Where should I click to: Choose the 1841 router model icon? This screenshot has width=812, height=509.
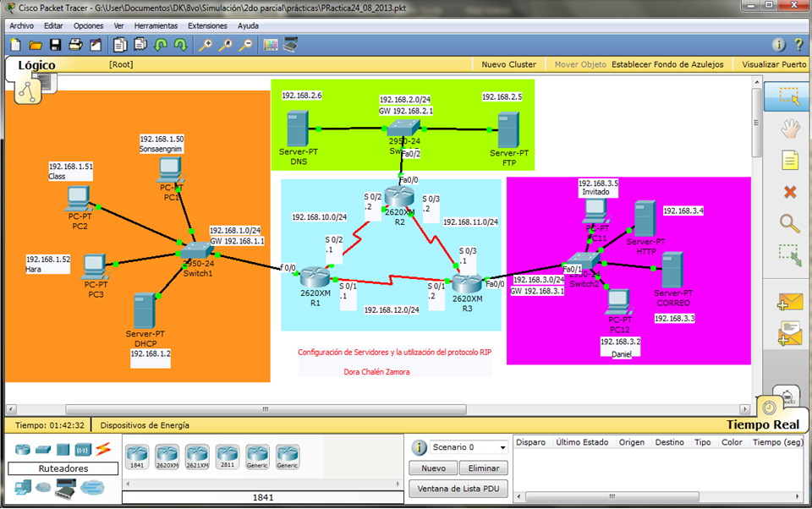(137, 457)
